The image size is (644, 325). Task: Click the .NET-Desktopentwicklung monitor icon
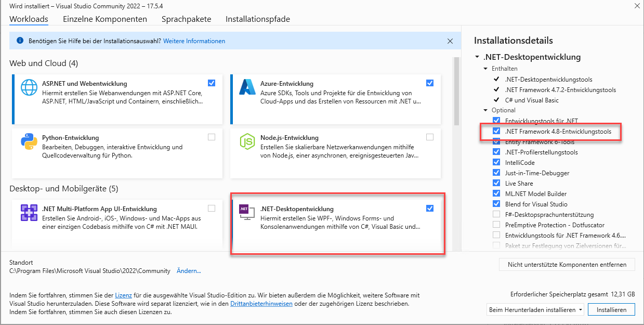(246, 213)
